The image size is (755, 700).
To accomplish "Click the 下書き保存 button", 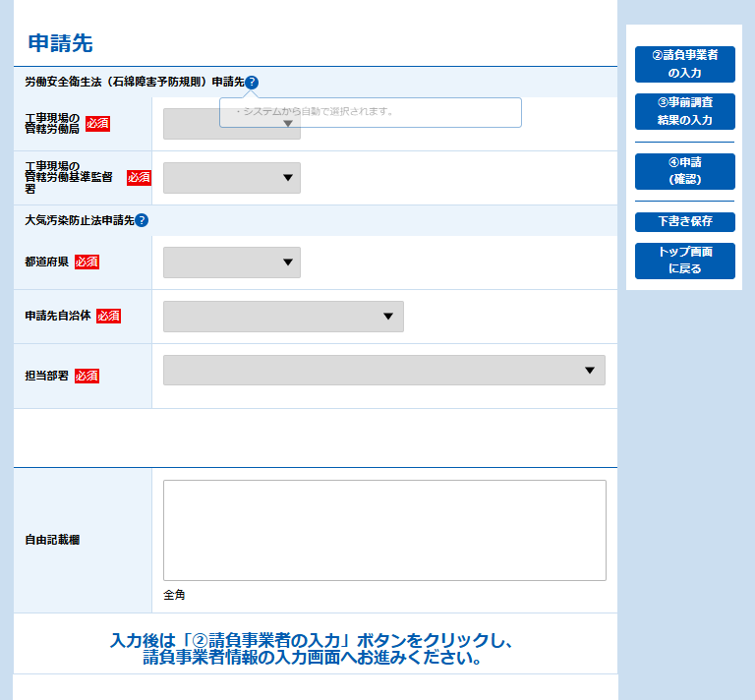I will (684, 221).
